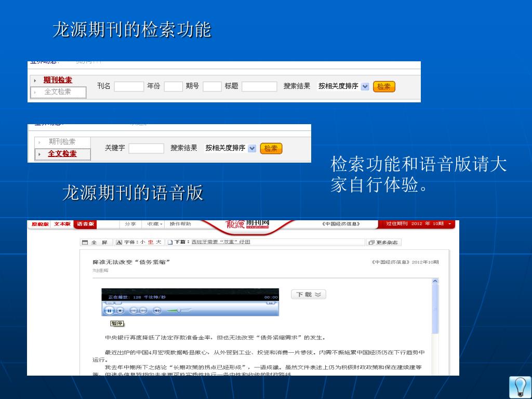Click the 分享 share menu item
The image size is (532, 399).
coord(130,224)
